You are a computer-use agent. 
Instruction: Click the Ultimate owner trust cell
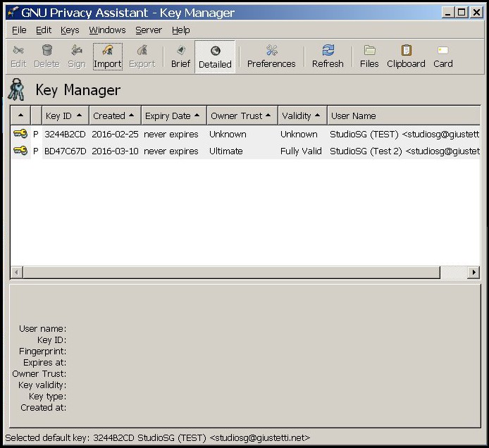[x=225, y=151]
